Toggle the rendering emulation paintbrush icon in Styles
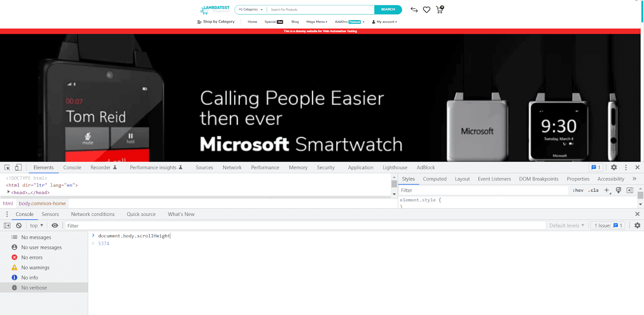The image size is (644, 315). click(619, 191)
